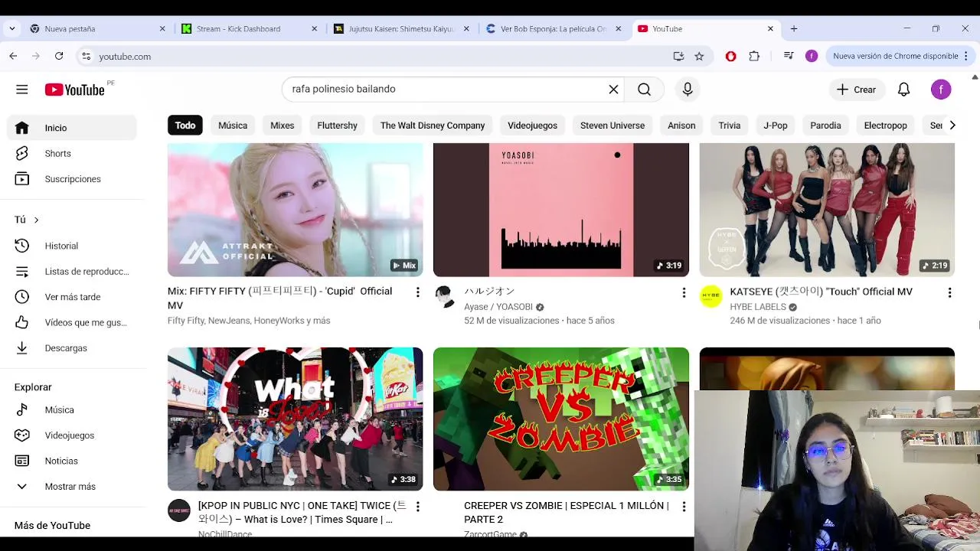
Task: Open KATSEYE Touch Official MV title
Action: (821, 292)
